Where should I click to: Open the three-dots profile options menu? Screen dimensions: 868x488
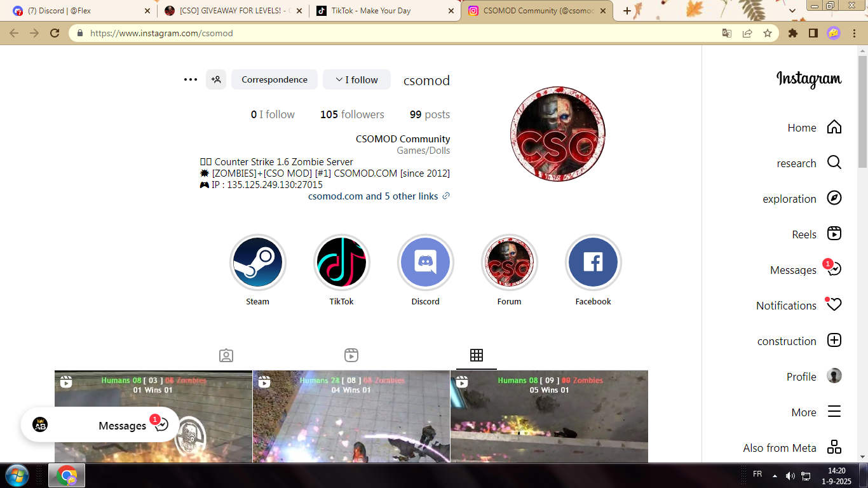tap(191, 79)
